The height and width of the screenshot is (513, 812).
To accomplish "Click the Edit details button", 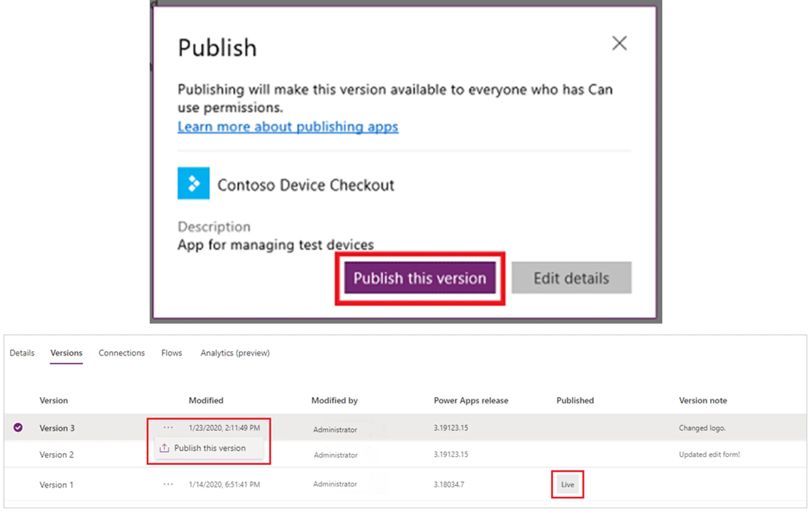I will click(x=571, y=278).
